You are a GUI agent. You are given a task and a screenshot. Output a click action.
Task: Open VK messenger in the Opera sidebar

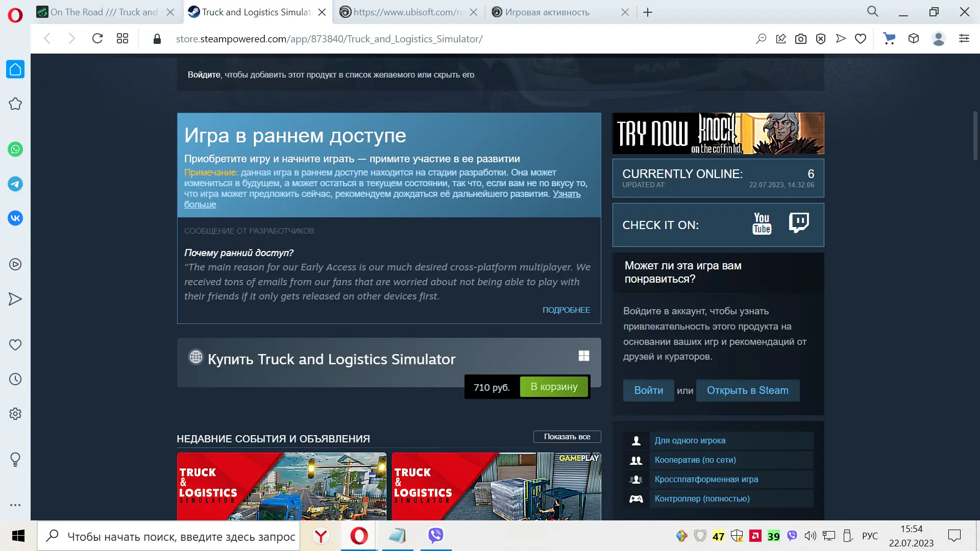15,218
